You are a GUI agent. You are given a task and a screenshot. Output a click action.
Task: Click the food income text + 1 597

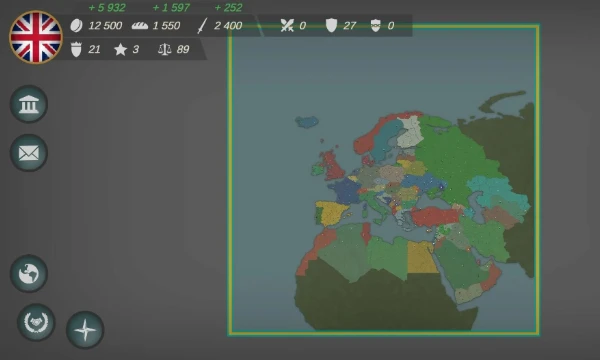(x=171, y=8)
